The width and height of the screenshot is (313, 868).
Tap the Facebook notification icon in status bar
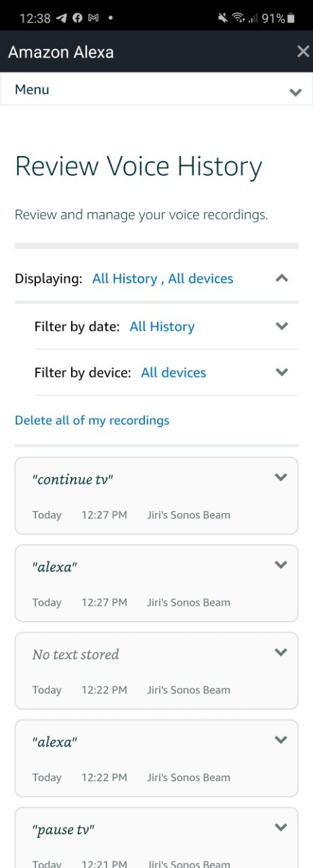(77, 18)
